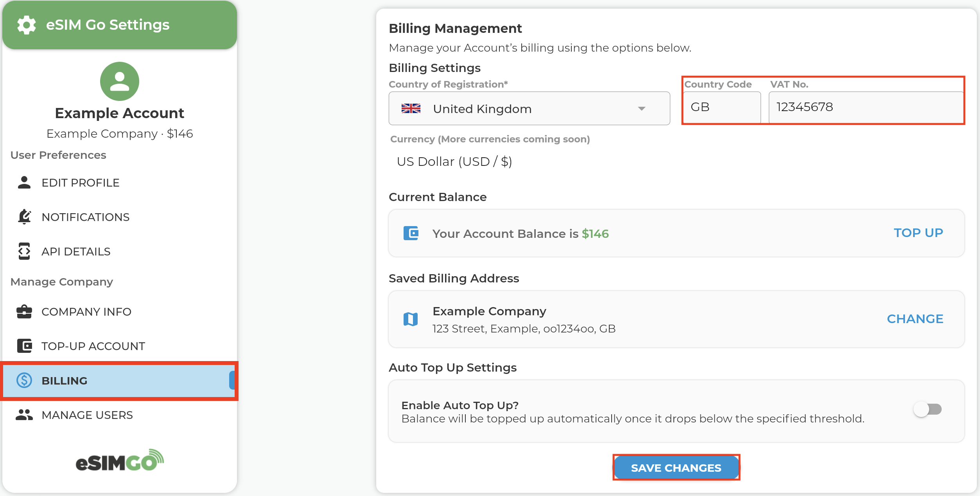The width and height of the screenshot is (980, 496).
Task: Click the API Details code icon
Action: (24, 251)
